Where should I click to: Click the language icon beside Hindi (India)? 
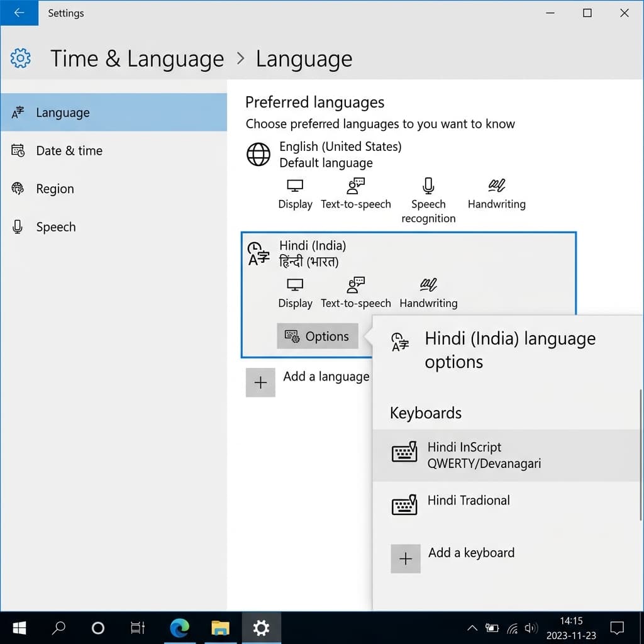pos(258,254)
